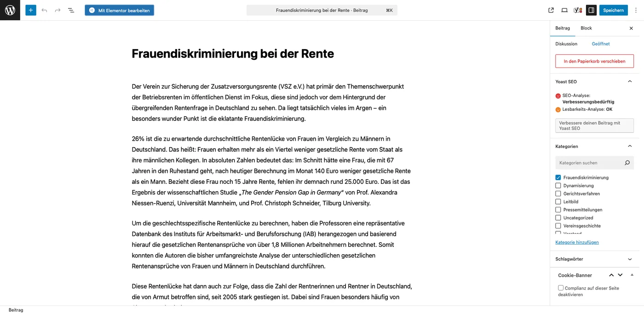Open device preview laptop icon

pos(564,10)
